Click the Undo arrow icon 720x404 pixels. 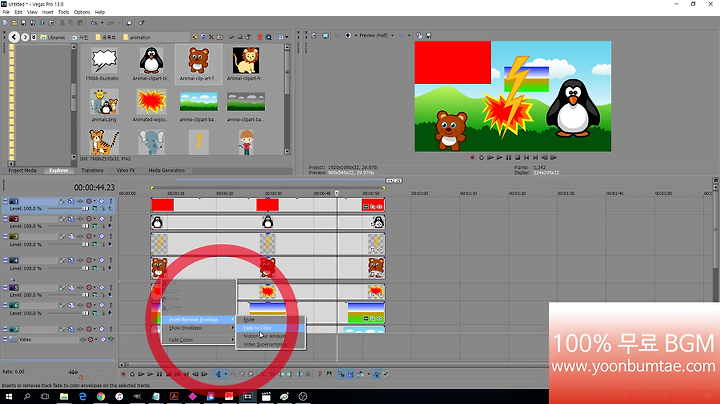point(94,22)
